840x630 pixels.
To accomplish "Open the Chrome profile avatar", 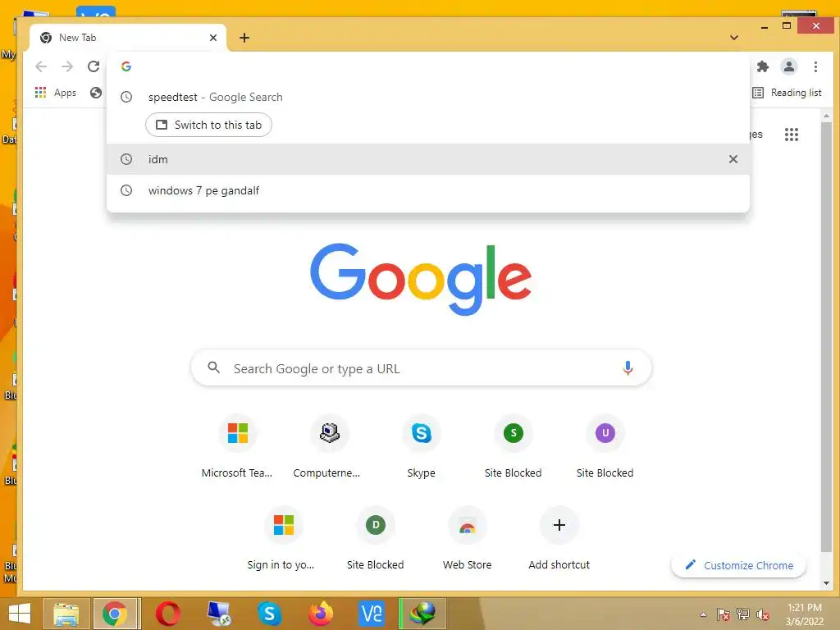I will click(788, 66).
